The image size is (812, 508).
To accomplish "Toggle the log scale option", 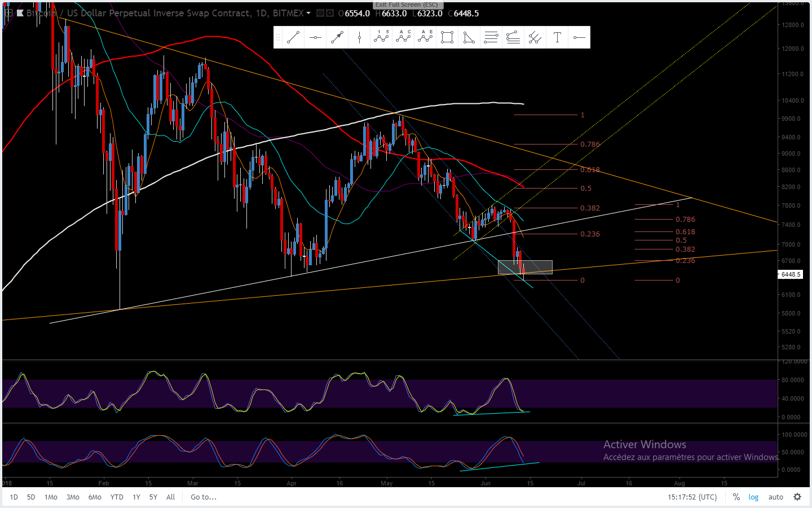I will [753, 497].
